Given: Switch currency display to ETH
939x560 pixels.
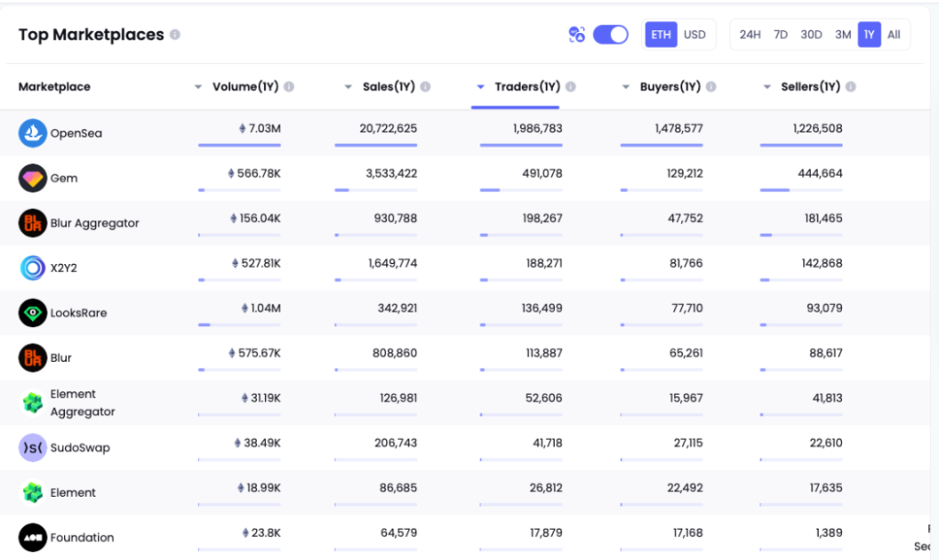Looking at the screenshot, I should click(661, 35).
